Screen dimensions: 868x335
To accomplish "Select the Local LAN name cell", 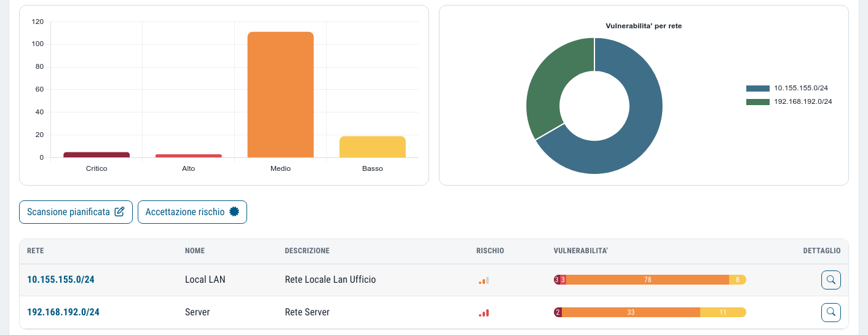I will (205, 279).
